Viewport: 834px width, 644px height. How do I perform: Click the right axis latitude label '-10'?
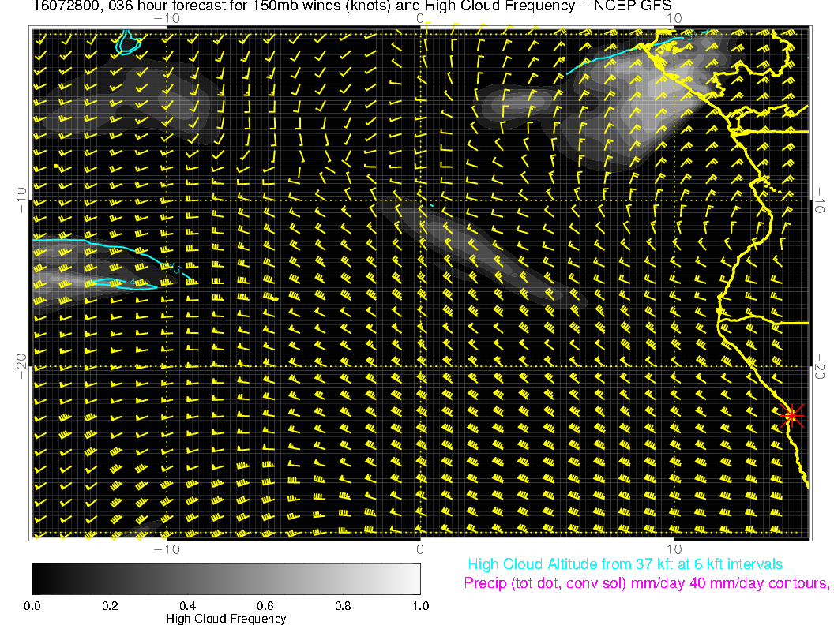pos(819,200)
